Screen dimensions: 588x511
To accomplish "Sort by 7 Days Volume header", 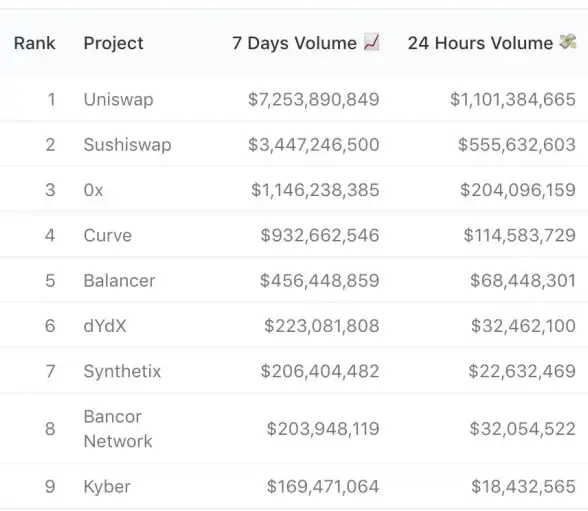I will pyautogui.click(x=294, y=43).
